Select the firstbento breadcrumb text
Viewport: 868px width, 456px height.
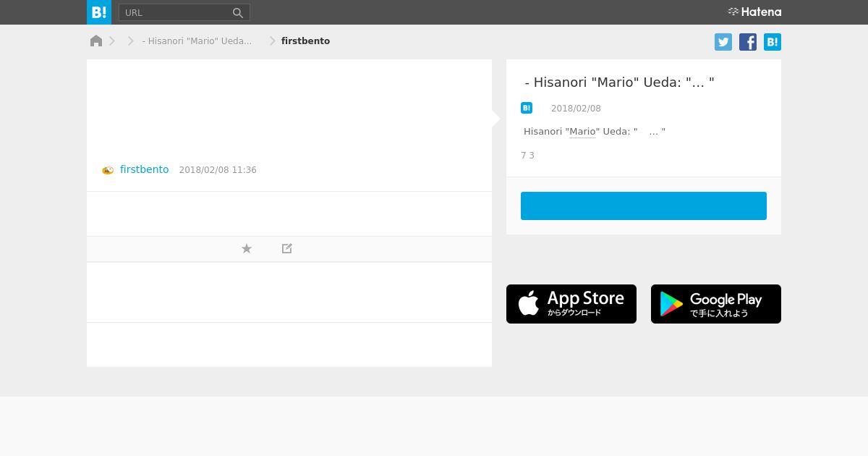[305, 41]
